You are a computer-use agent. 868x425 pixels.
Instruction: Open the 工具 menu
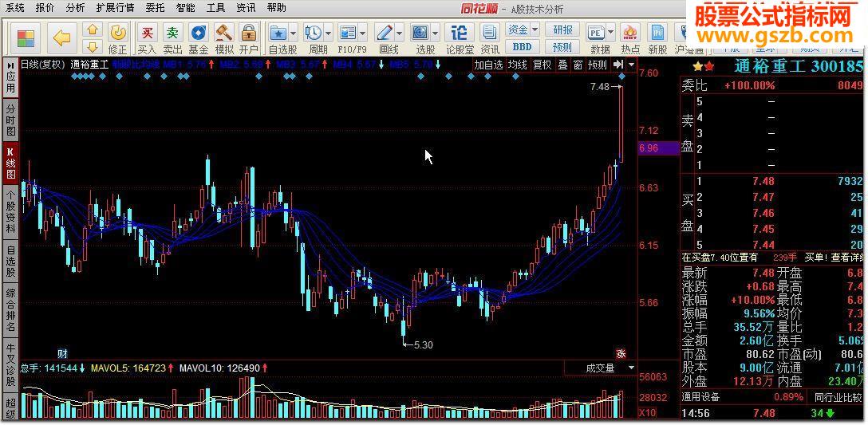click(215, 8)
